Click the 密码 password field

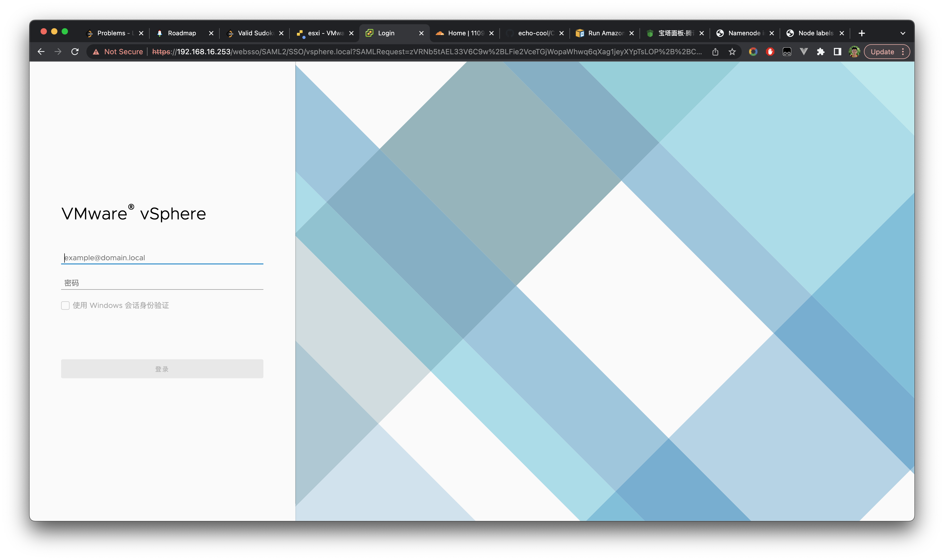162,283
